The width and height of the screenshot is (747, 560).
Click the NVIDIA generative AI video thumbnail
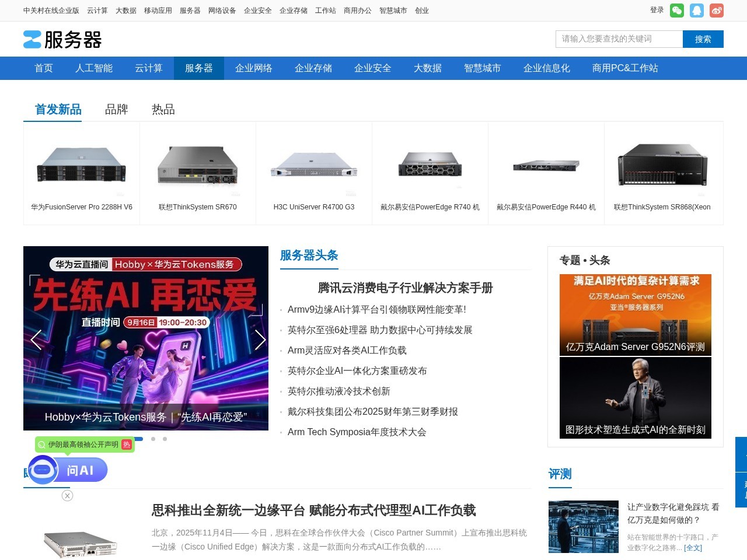pos(636,397)
